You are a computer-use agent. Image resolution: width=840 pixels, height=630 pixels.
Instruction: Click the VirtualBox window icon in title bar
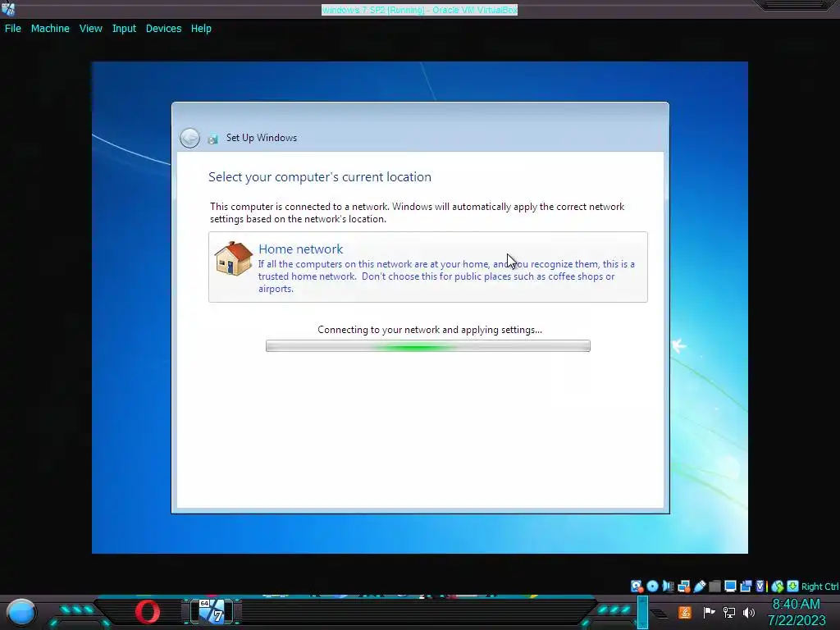[x=8, y=9]
